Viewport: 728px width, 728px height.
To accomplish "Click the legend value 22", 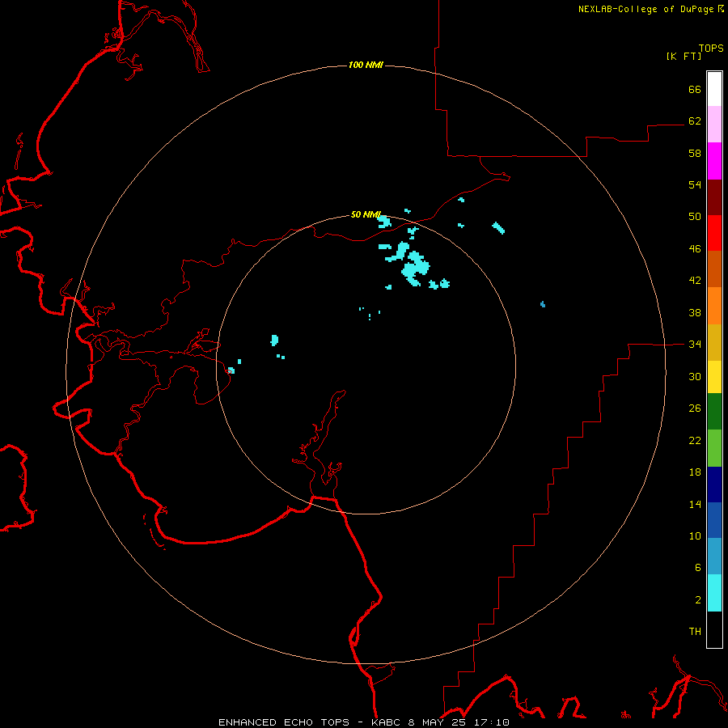I will pos(695,440).
